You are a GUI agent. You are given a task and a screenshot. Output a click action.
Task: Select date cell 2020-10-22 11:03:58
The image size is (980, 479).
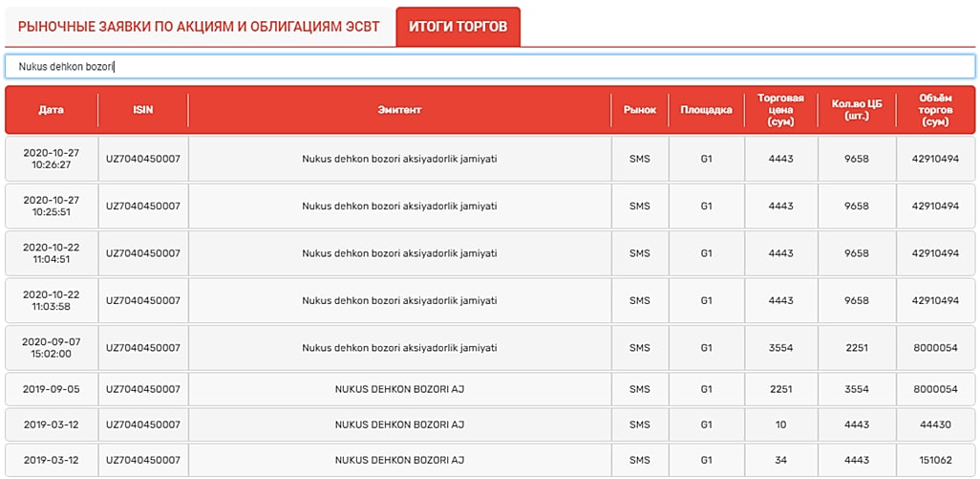click(52, 301)
